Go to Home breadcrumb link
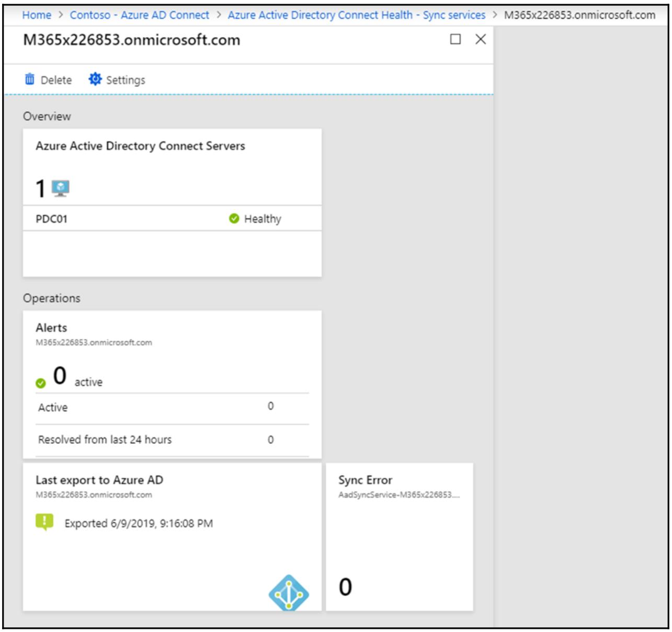672x632 pixels. (x=37, y=15)
